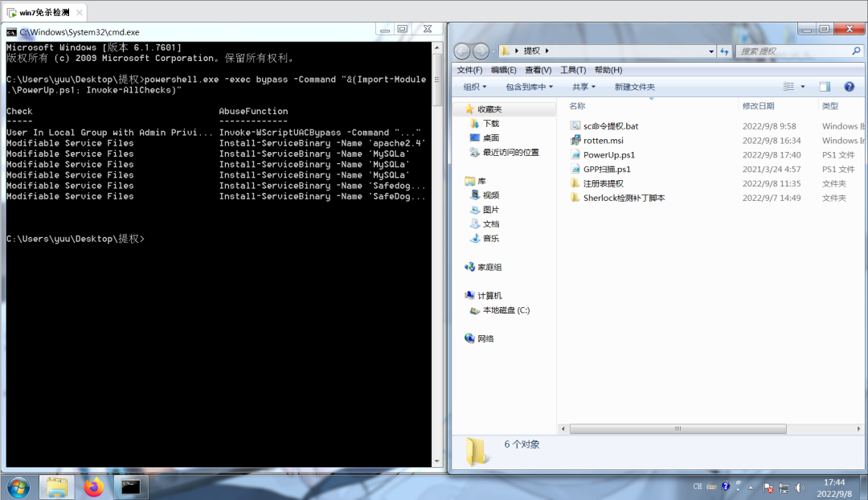The height and width of the screenshot is (500, 868).
Task: Launch Firefox from the taskbar
Action: pyautogui.click(x=93, y=486)
